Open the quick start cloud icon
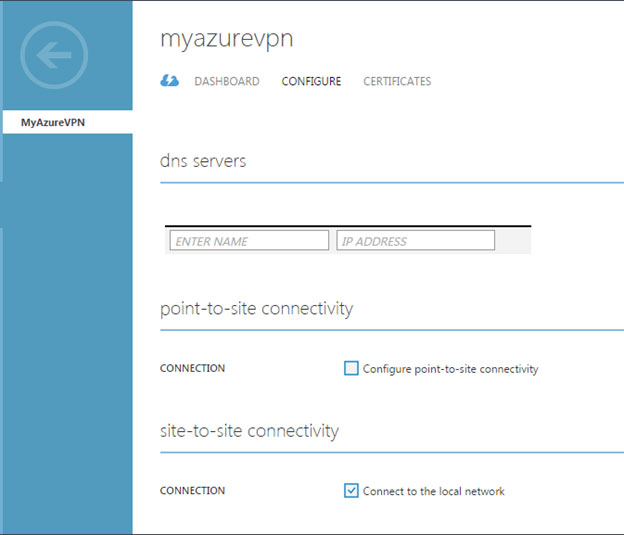The height and width of the screenshot is (535, 624). pyautogui.click(x=170, y=80)
